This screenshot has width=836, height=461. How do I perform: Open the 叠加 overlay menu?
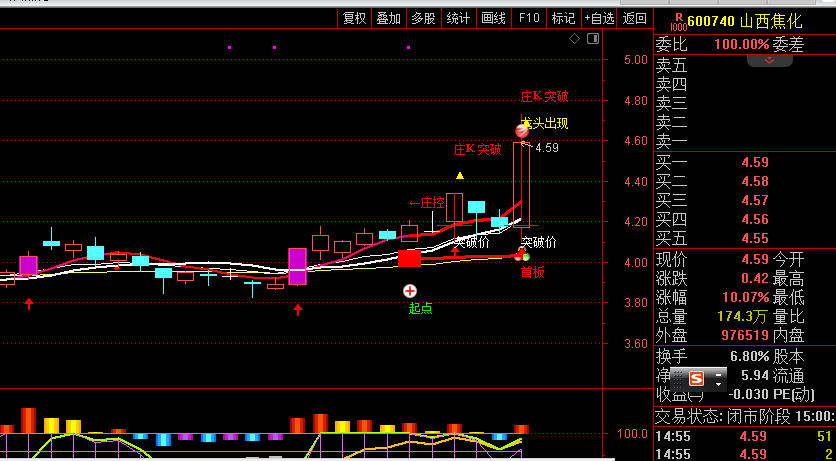point(388,18)
